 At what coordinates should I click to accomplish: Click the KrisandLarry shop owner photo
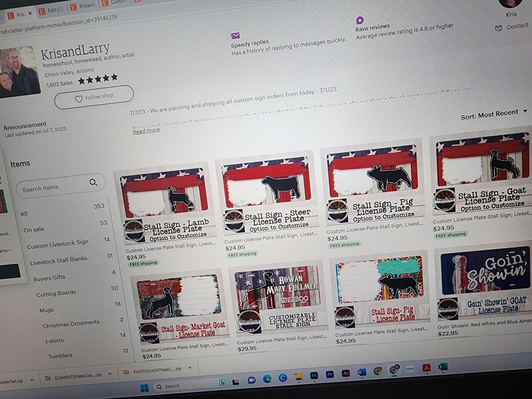click(x=20, y=72)
